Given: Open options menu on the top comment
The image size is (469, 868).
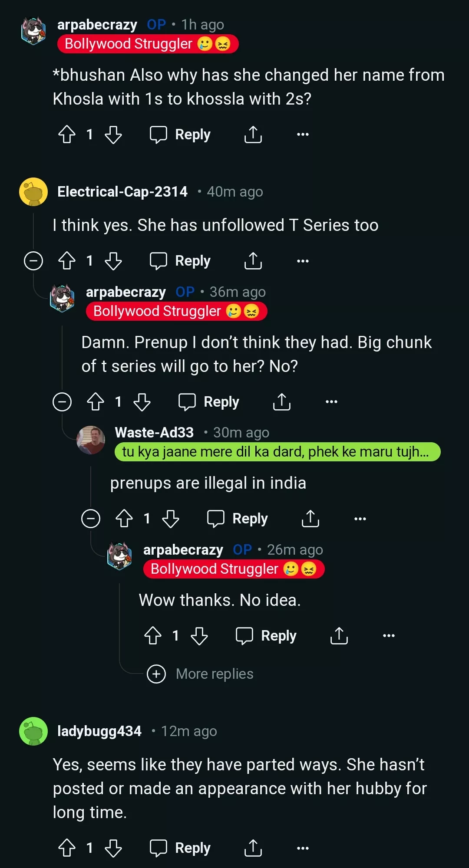Looking at the screenshot, I should (301, 134).
